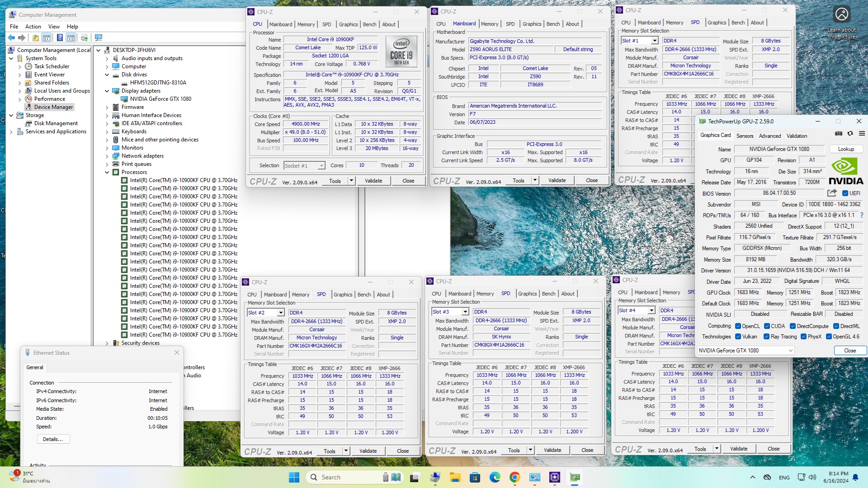The image size is (868, 488).
Task: Click the Lookup button in GPU-Z
Action: pyautogui.click(x=846, y=149)
